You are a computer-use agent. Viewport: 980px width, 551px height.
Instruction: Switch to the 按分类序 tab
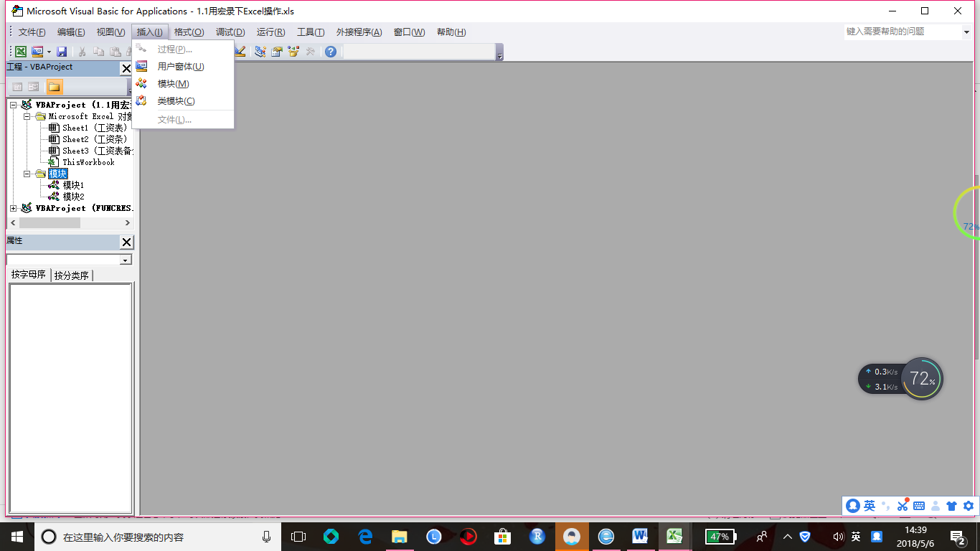72,275
